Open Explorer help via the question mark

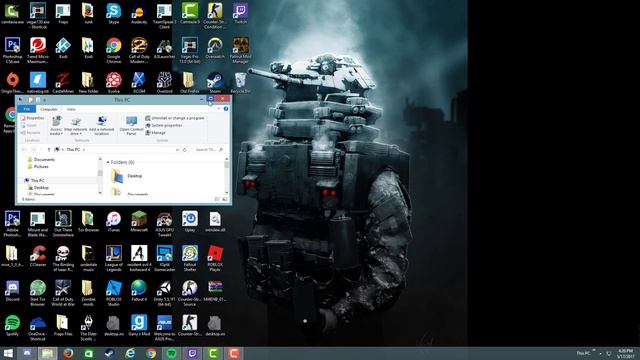(x=226, y=109)
